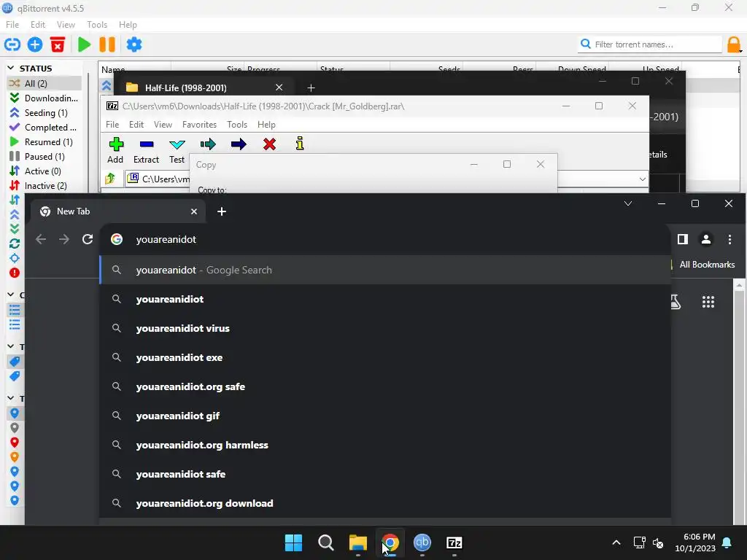
Task: Close the Chrome New Tab tab
Action: pos(194,211)
